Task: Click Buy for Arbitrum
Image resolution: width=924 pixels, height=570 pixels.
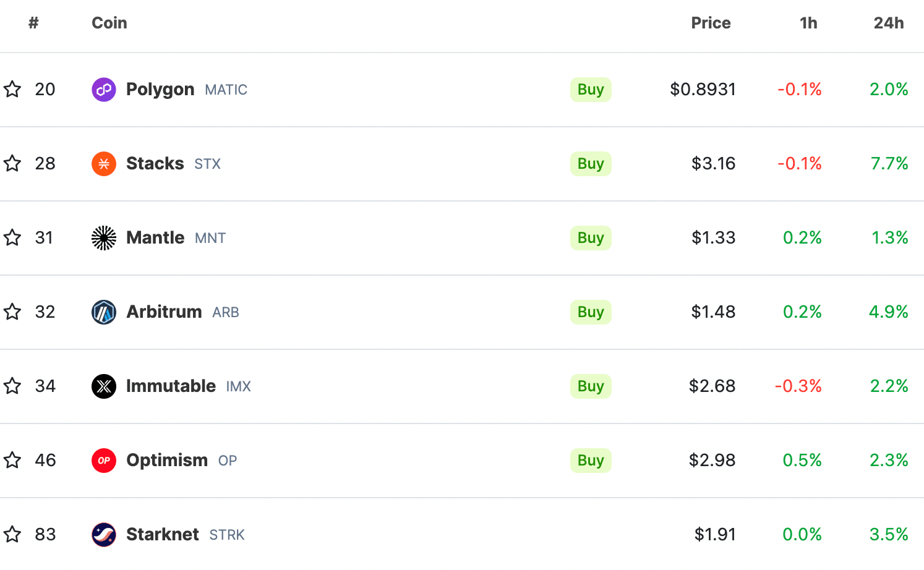Action: pos(590,312)
